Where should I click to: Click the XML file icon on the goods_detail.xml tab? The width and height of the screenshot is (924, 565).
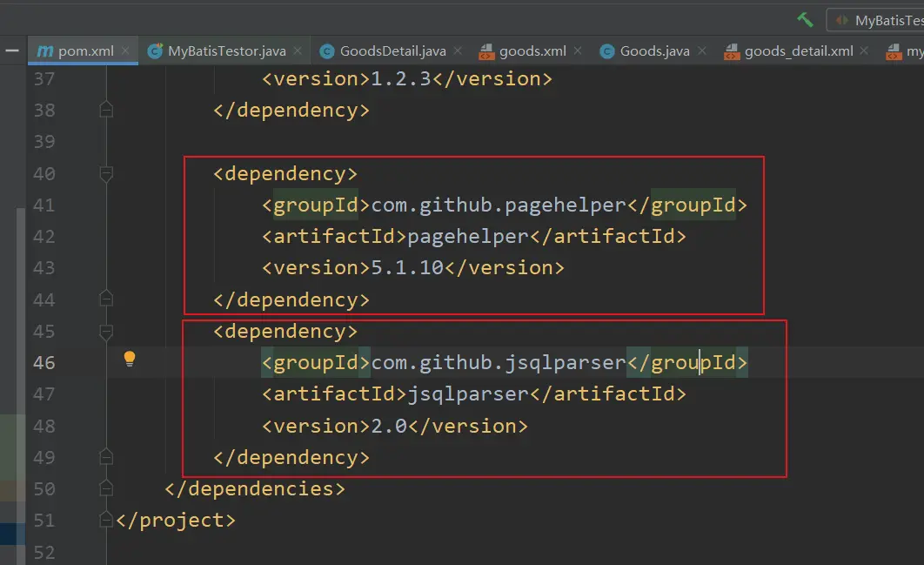(732, 51)
